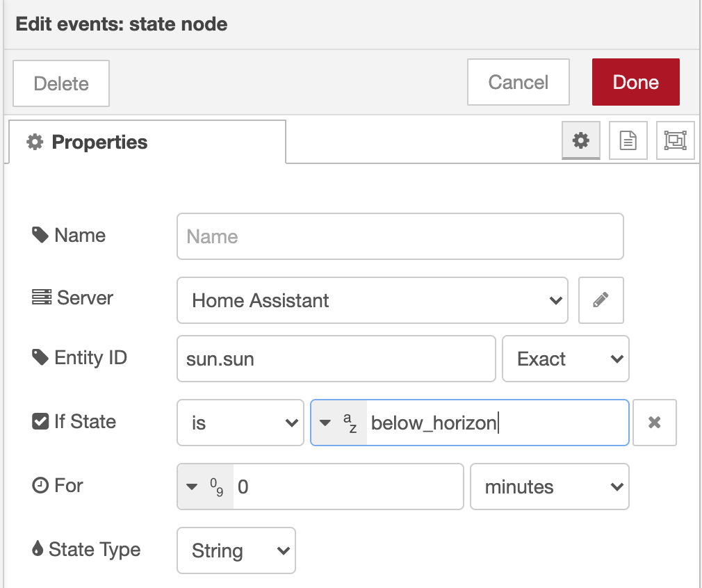Clear the If State condition with X

coord(654,423)
